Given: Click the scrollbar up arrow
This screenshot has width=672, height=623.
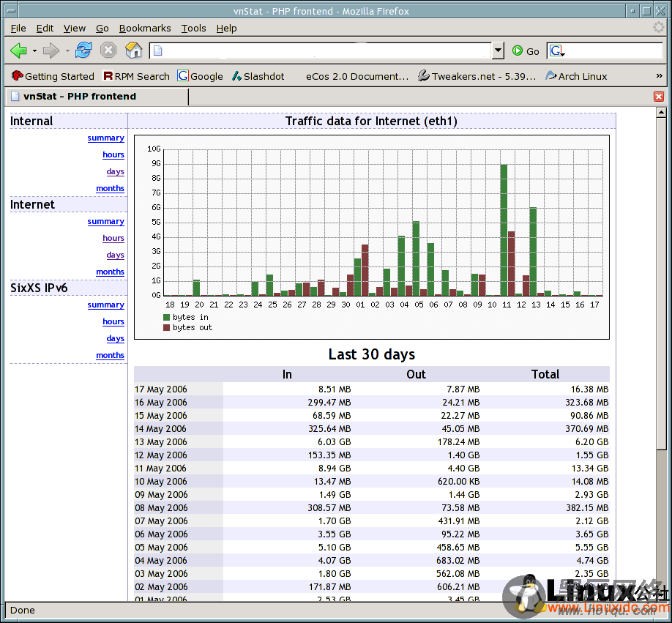Looking at the screenshot, I should 661,112.
